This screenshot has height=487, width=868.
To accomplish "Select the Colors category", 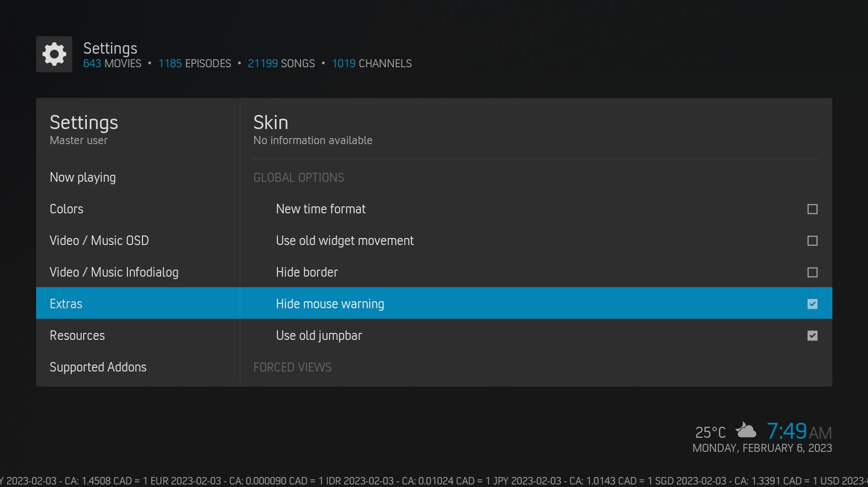I will pos(67,209).
